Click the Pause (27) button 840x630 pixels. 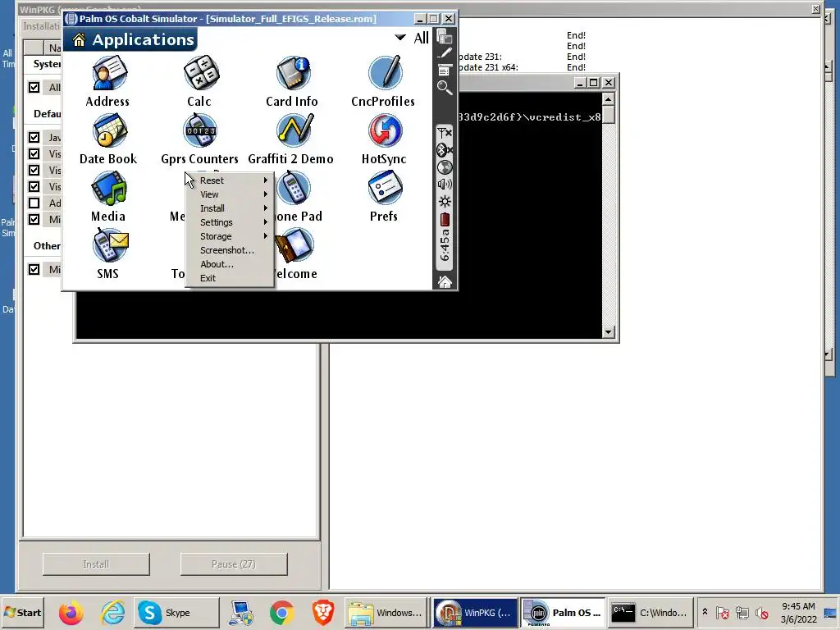(234, 564)
